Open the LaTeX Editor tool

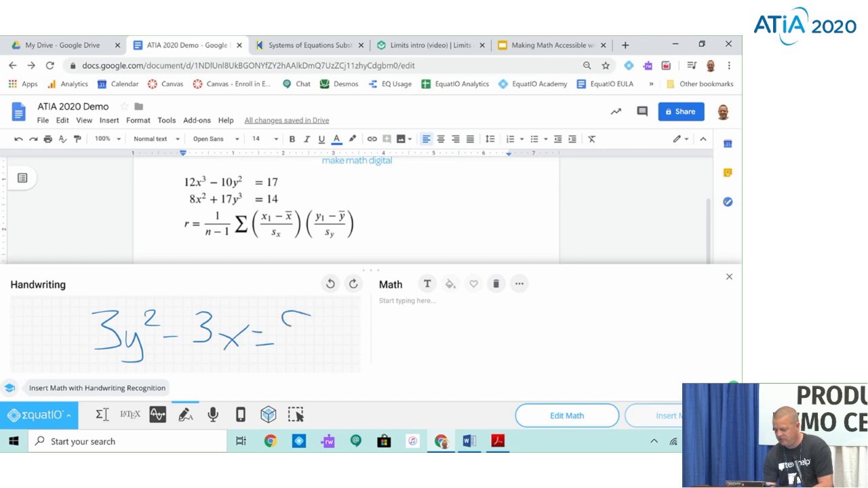130,415
